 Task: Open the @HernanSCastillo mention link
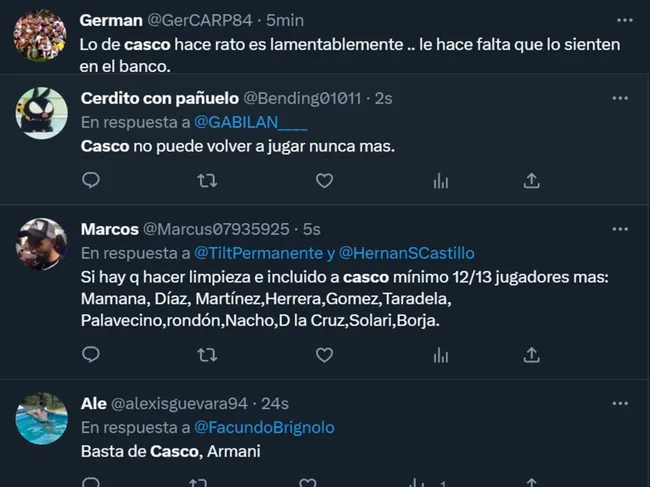[x=407, y=253]
